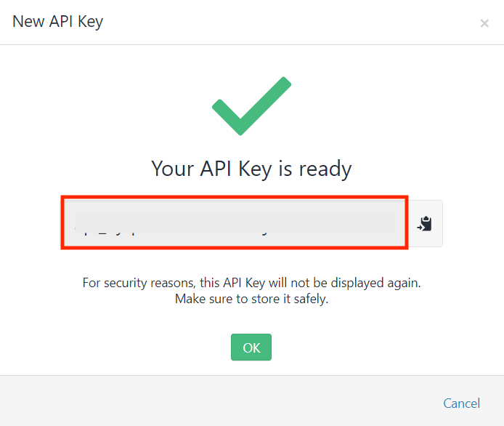Click the green OK button
Screen dimensions: 504x426
pos(251,347)
